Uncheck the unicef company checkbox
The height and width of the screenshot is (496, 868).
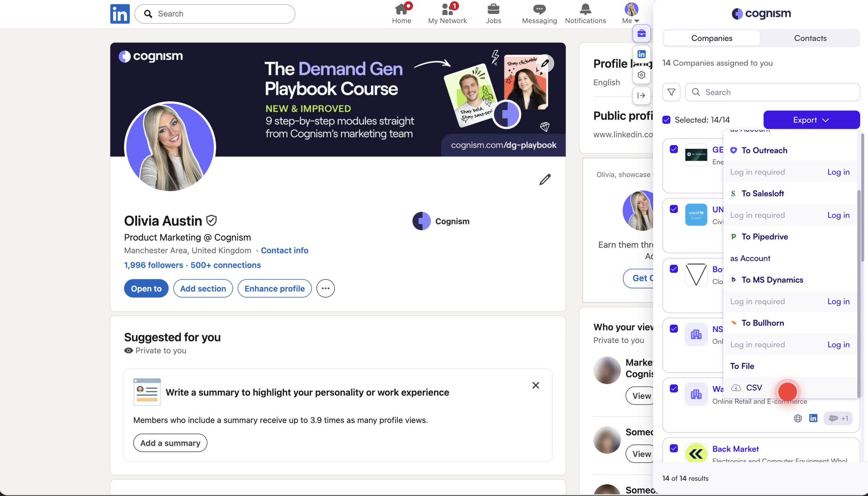(x=673, y=209)
